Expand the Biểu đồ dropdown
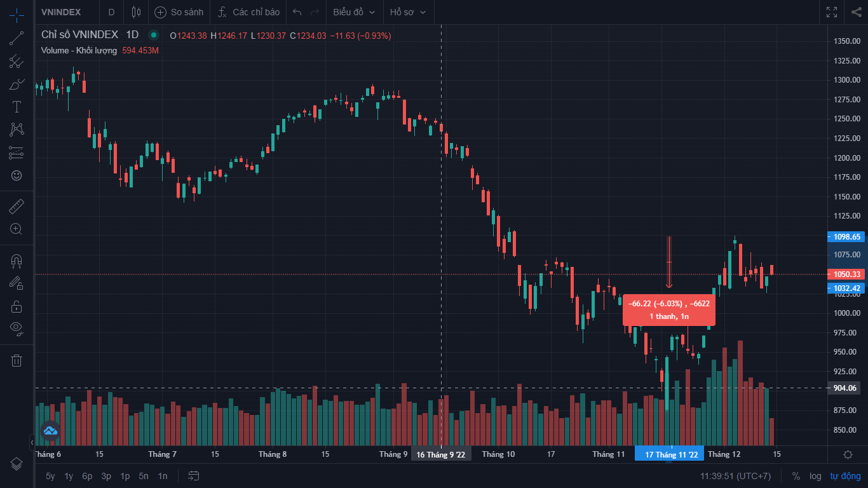The width and height of the screenshot is (868, 488). 354,12
